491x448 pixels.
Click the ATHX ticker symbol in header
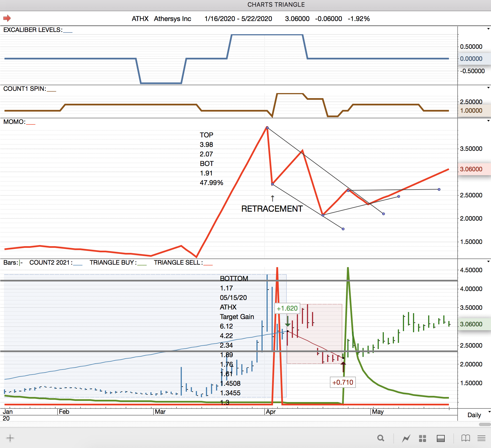(x=140, y=19)
